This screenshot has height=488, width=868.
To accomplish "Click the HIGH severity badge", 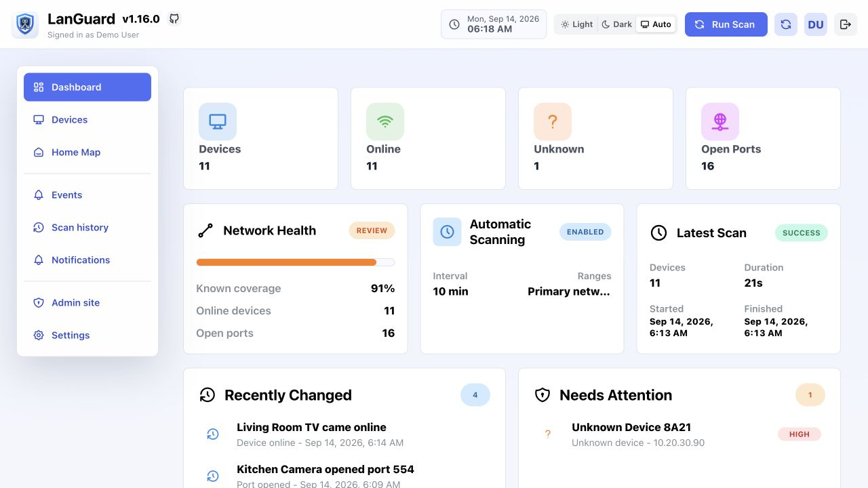I will pyautogui.click(x=800, y=434).
